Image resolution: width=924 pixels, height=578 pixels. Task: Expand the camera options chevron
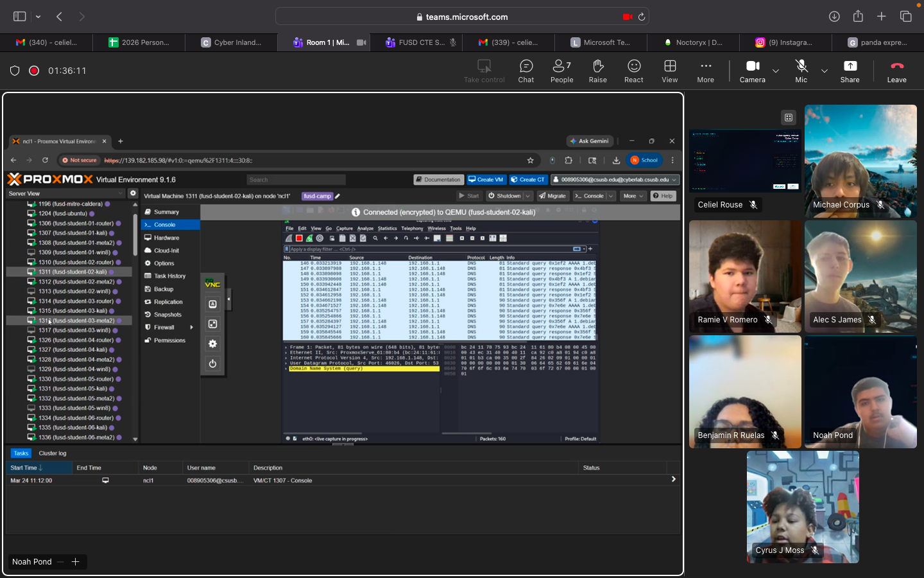click(x=776, y=71)
